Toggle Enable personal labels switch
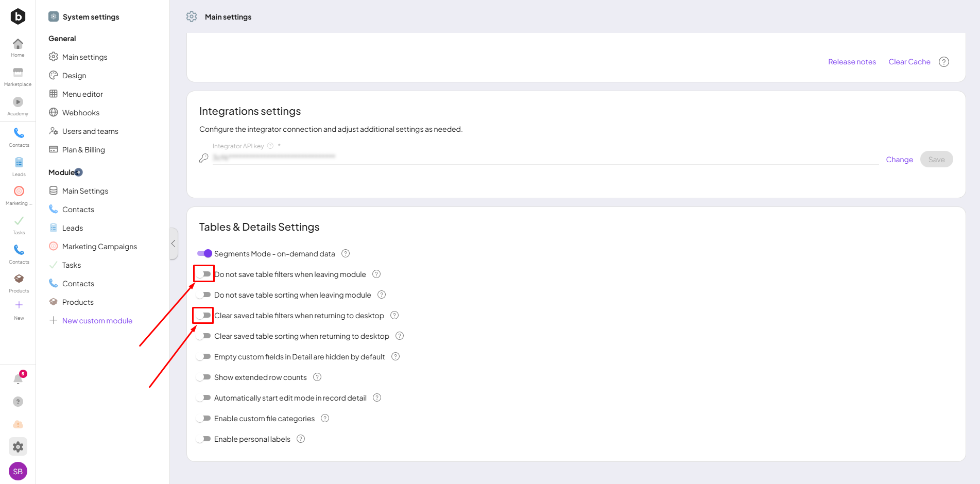 point(204,439)
